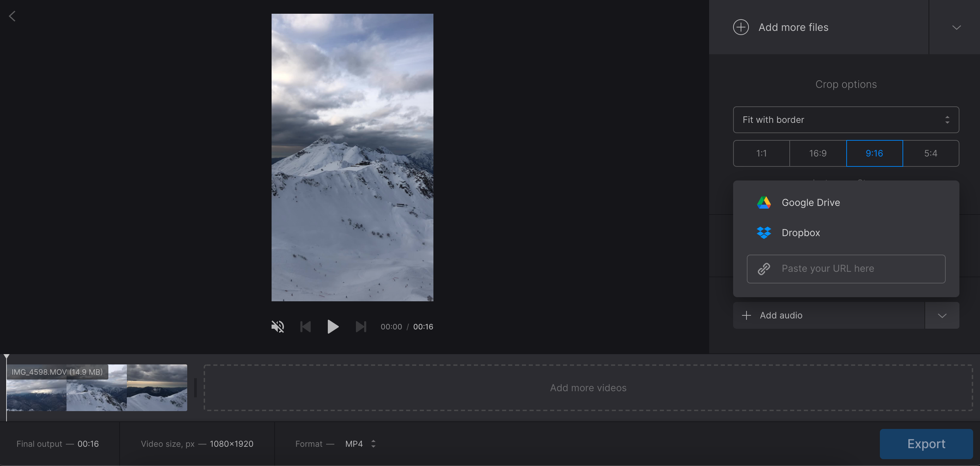
Task: Enable the 5:4 crop ratio
Action: [x=931, y=153]
